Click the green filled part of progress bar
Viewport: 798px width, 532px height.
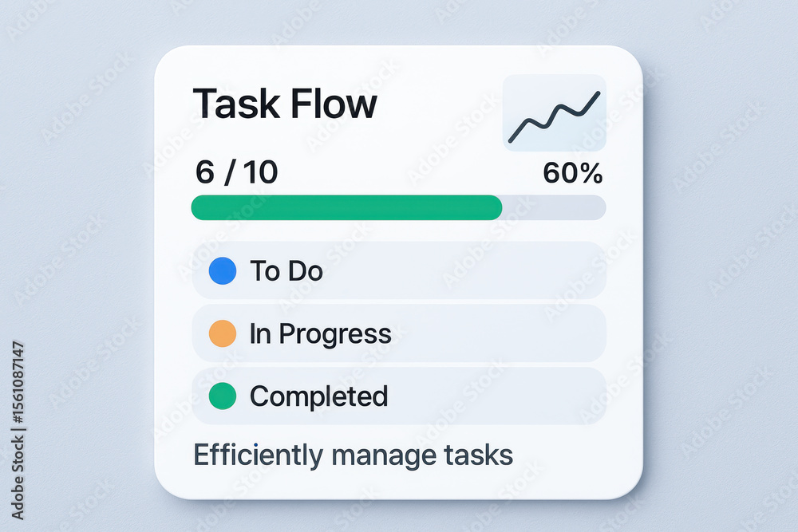click(x=346, y=207)
